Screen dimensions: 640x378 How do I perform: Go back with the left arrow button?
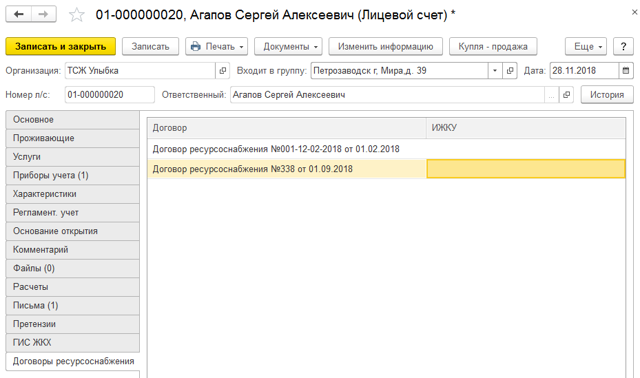(18, 14)
